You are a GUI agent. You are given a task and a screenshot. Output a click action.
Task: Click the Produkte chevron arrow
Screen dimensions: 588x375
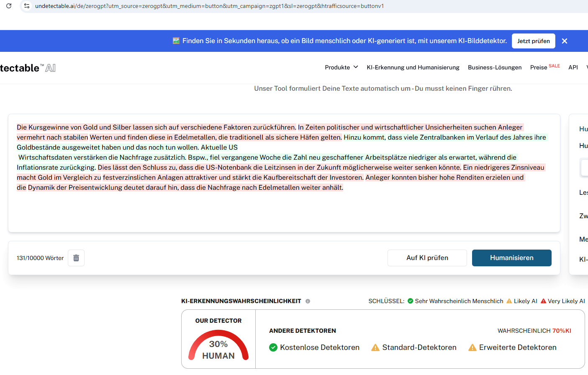point(356,67)
